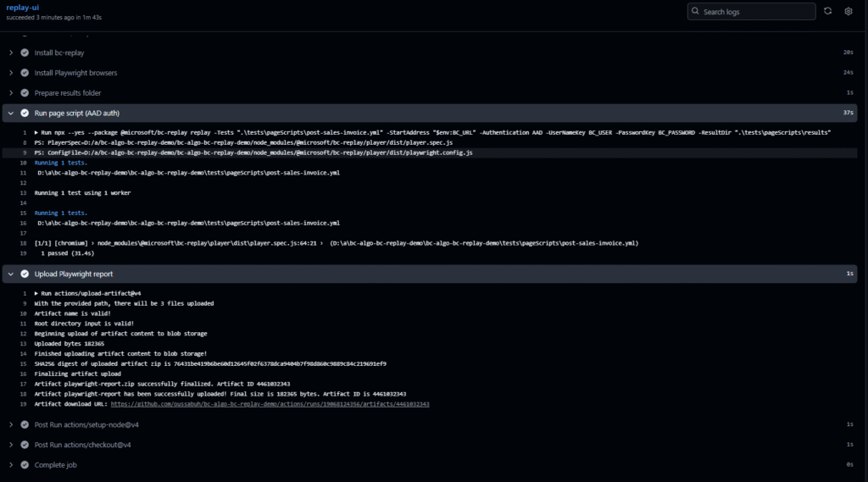This screenshot has height=482, width=868.
Task: Collapse the Upload Playwright report step
Action: pyautogui.click(x=11, y=274)
